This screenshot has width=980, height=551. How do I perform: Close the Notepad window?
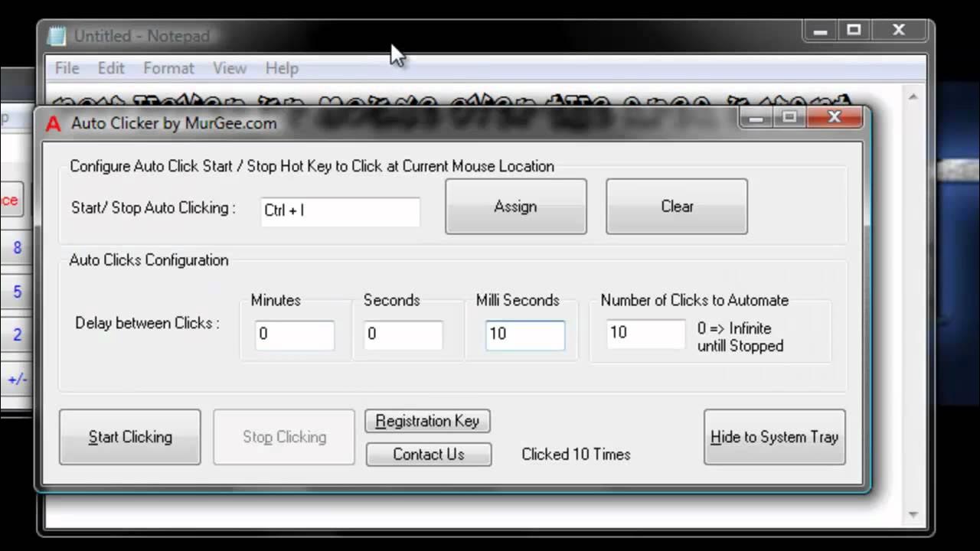pos(900,31)
